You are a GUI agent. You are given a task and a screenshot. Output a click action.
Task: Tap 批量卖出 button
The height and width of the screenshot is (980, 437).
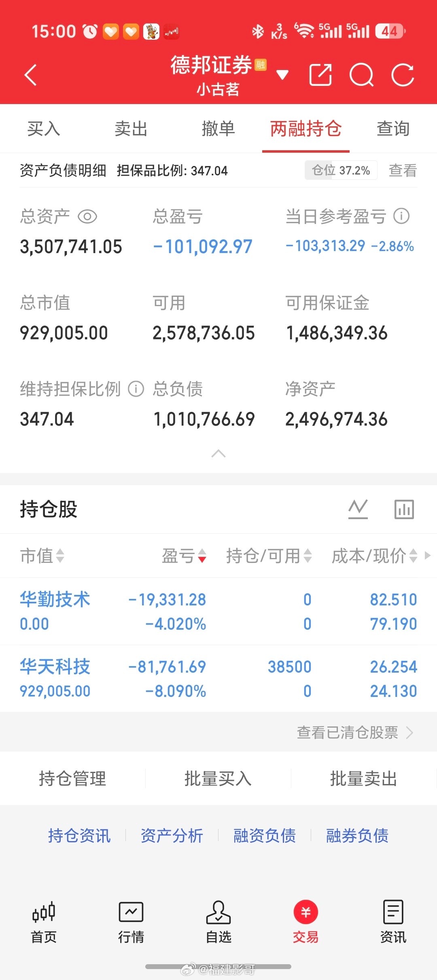tap(363, 778)
